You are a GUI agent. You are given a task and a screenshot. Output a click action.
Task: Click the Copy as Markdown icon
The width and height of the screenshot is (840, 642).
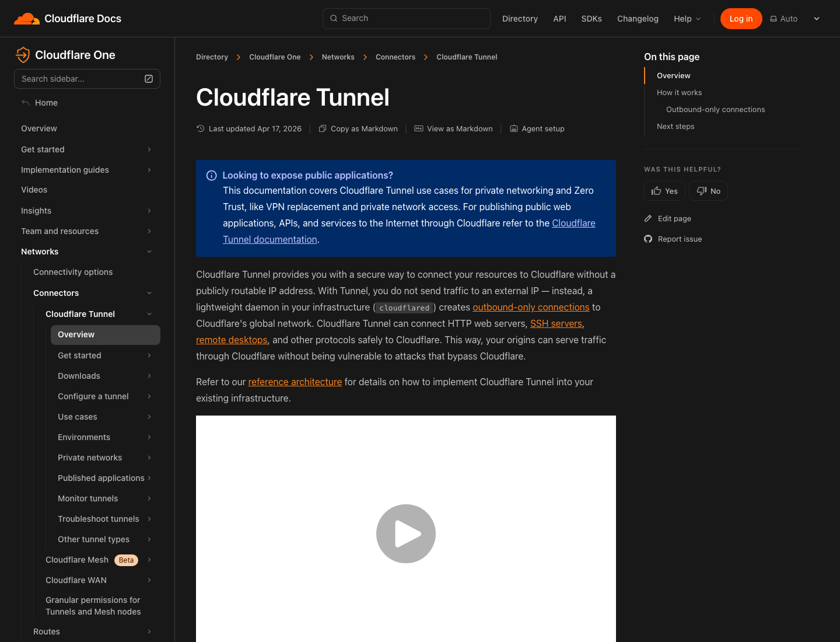coord(323,128)
